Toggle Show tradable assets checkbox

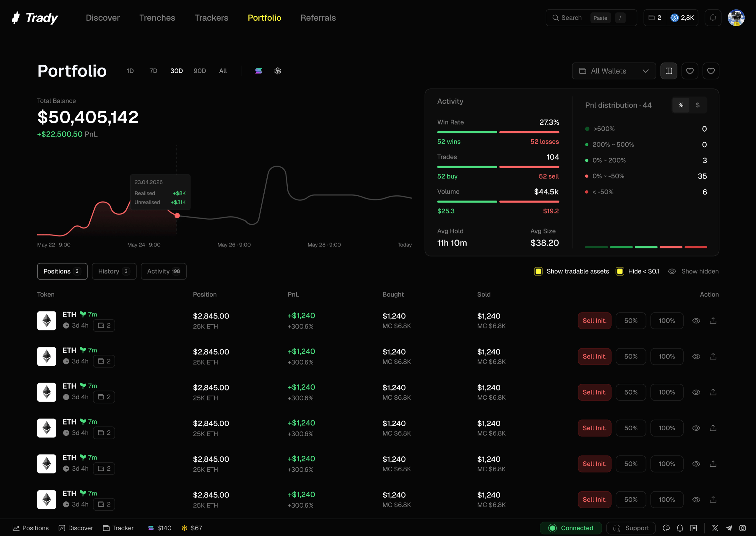point(538,271)
